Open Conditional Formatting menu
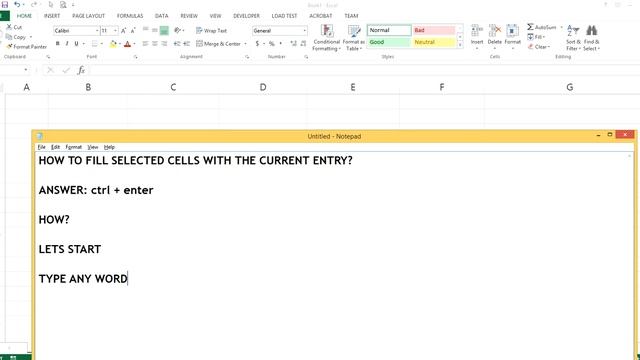 click(x=327, y=38)
